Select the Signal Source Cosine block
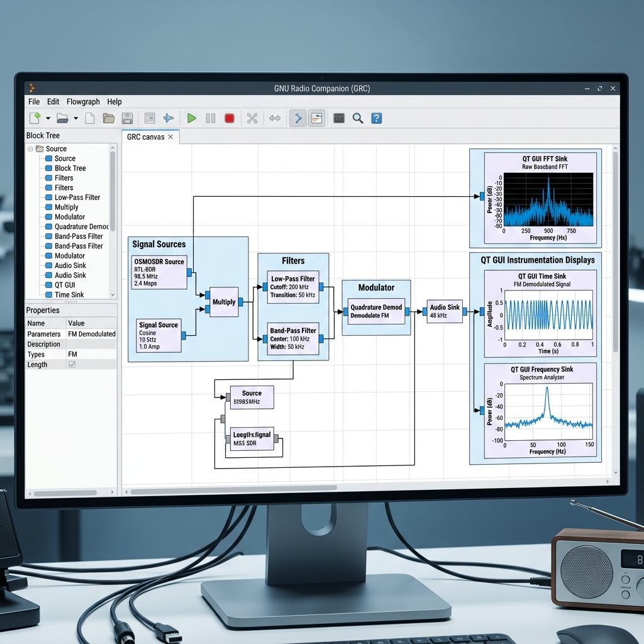Viewport: 644px width, 644px height. pyautogui.click(x=158, y=336)
